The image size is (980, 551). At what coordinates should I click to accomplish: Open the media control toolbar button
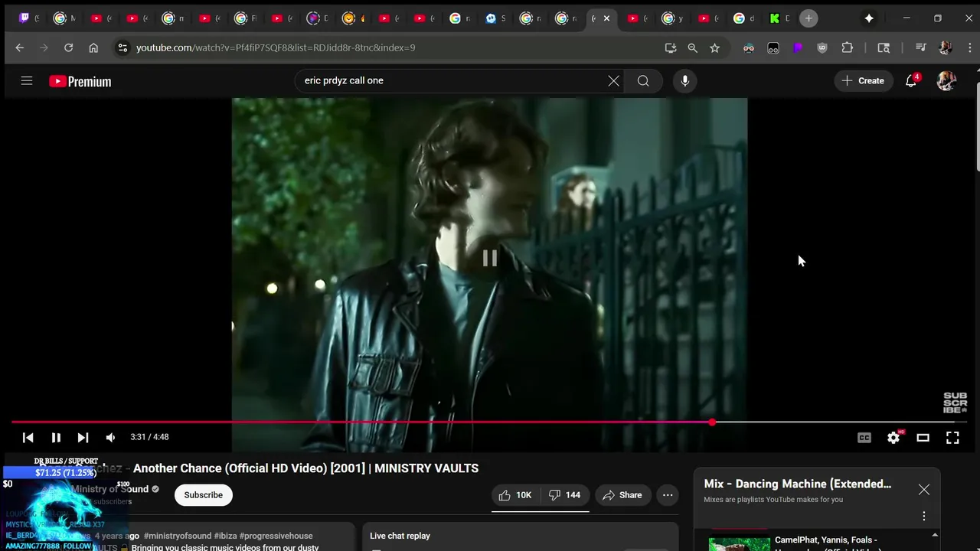coord(920,47)
